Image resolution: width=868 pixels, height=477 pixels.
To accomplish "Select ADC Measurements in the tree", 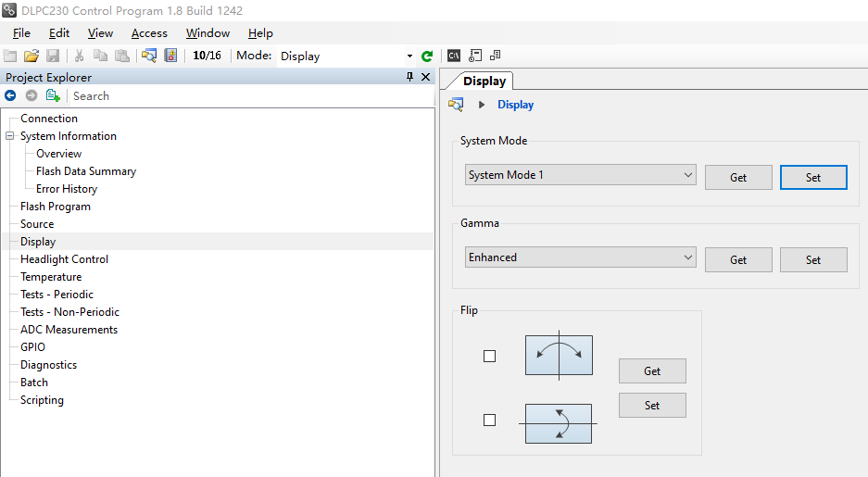I will pos(69,329).
